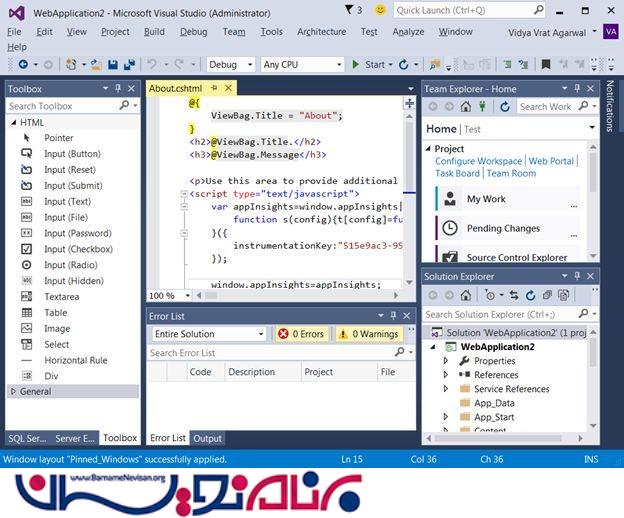Send feedback using the smiley icon
Image resolution: width=624 pixels, height=518 pixels.
pos(379,10)
